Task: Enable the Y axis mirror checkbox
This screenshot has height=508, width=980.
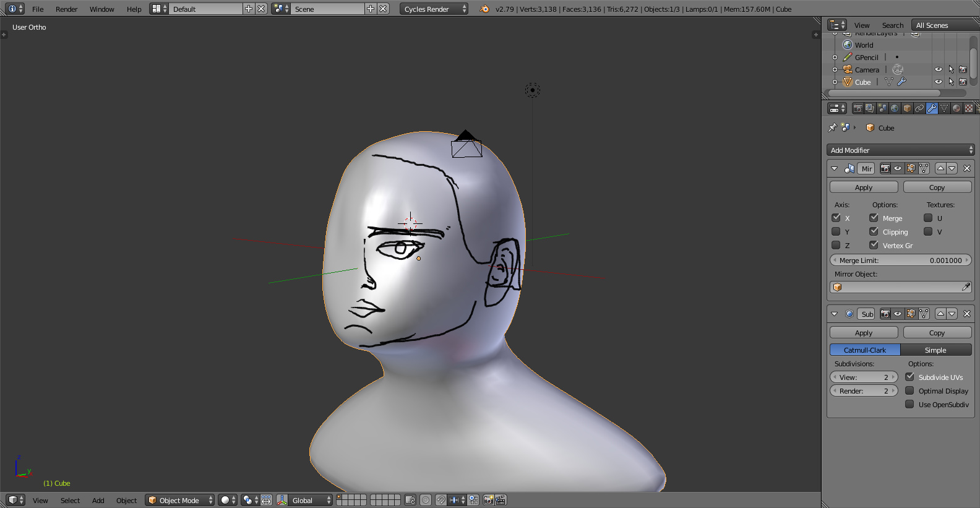Action: [x=836, y=231]
